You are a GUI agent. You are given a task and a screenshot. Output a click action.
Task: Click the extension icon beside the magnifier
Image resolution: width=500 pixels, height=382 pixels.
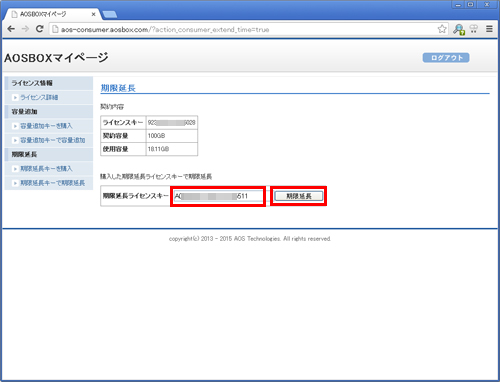click(474, 29)
